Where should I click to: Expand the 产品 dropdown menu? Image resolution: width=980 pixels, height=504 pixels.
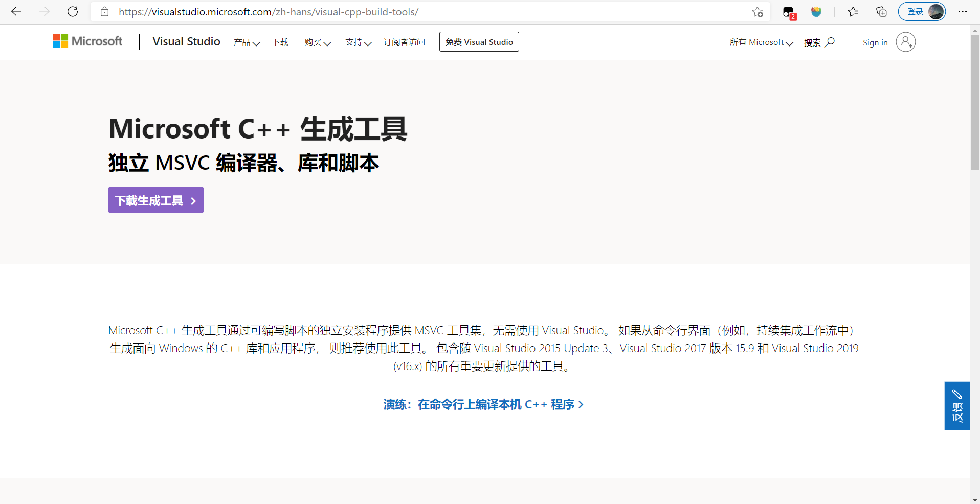coord(247,42)
